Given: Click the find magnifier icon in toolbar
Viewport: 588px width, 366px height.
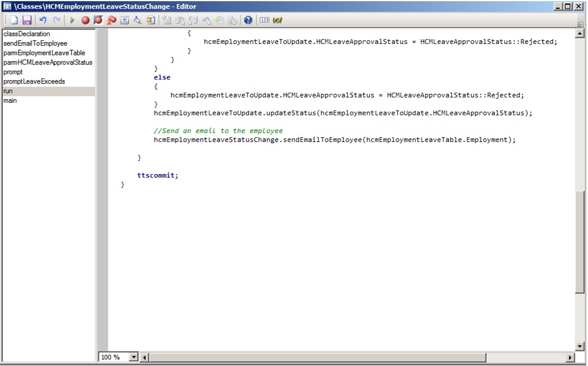Looking at the screenshot, I should (137, 20).
